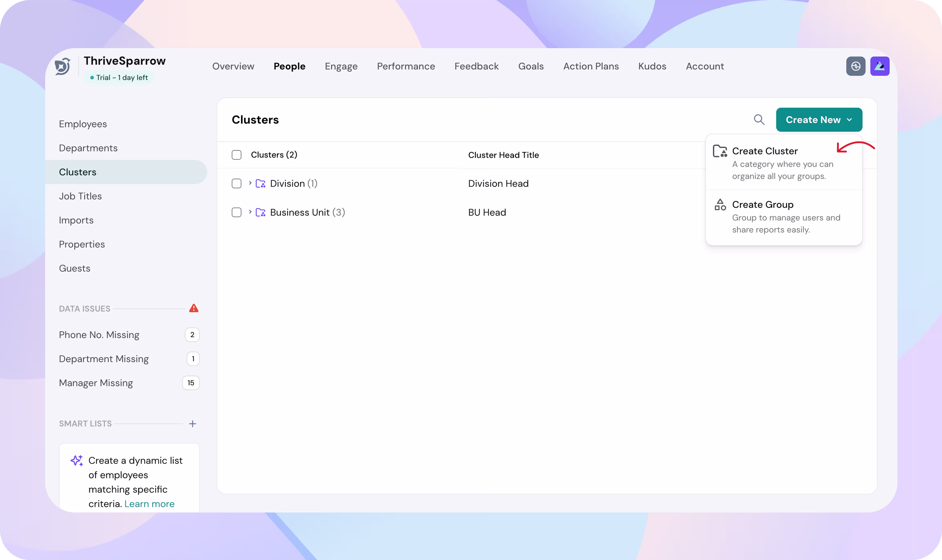942x560 pixels.
Task: Switch to the Performance tab
Action: click(406, 66)
